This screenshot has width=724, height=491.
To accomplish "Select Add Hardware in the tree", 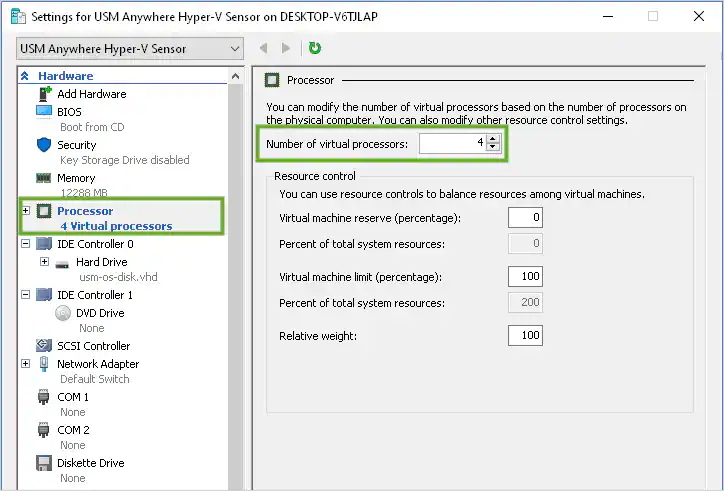I will coord(91,94).
